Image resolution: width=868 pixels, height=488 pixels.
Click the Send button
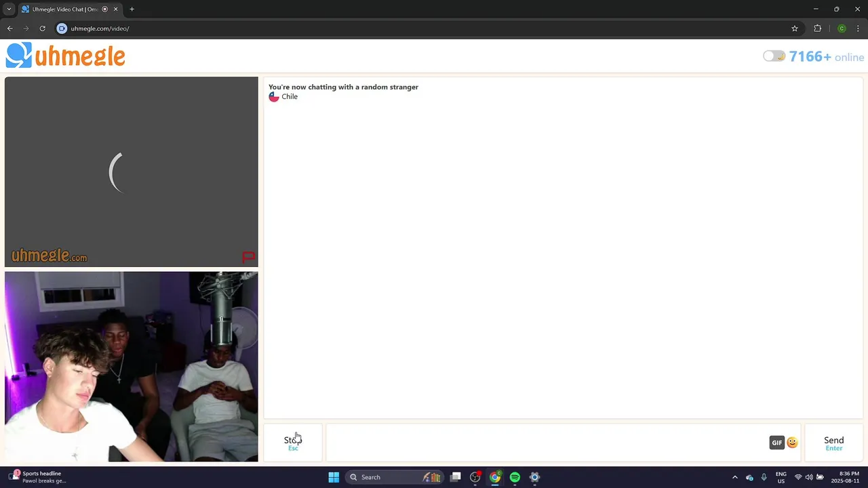833,443
